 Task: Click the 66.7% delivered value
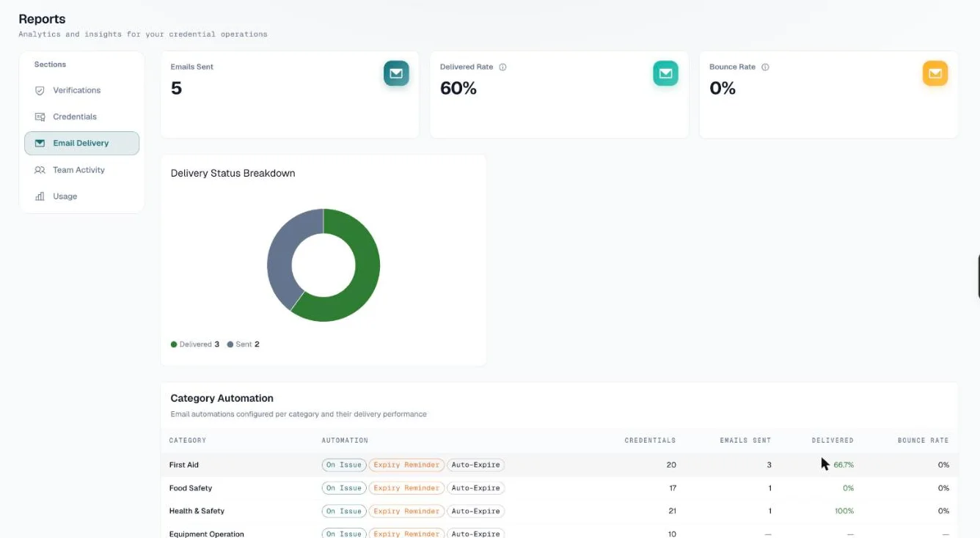[x=844, y=465]
